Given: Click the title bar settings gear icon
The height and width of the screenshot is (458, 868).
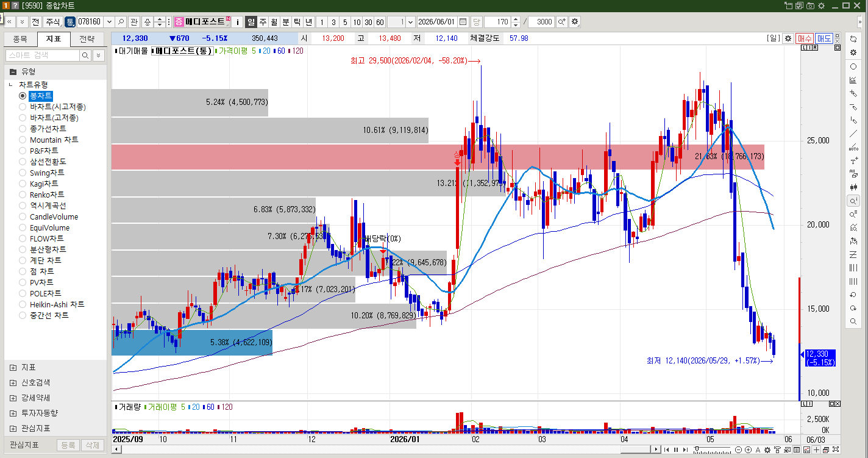Looking at the screenshot, I should pos(821,5).
